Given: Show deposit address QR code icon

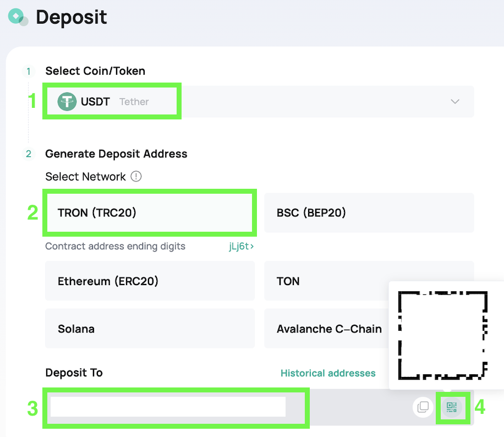Looking at the screenshot, I should click(452, 407).
